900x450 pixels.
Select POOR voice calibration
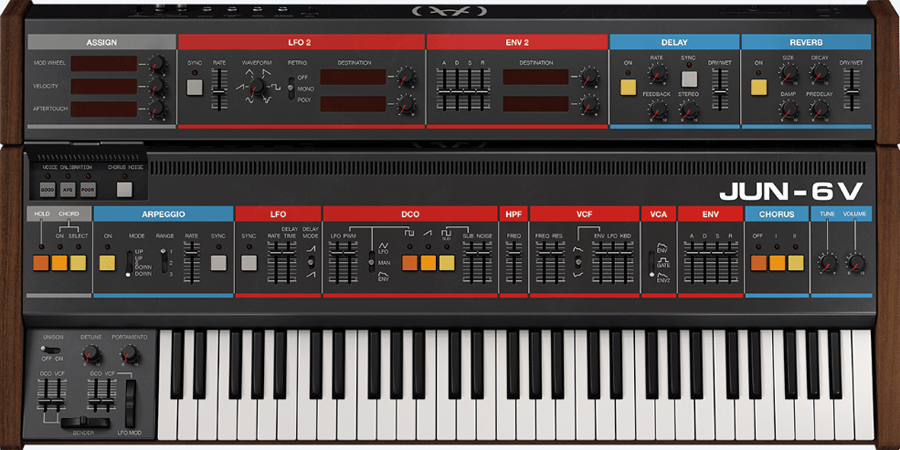pos(88,190)
